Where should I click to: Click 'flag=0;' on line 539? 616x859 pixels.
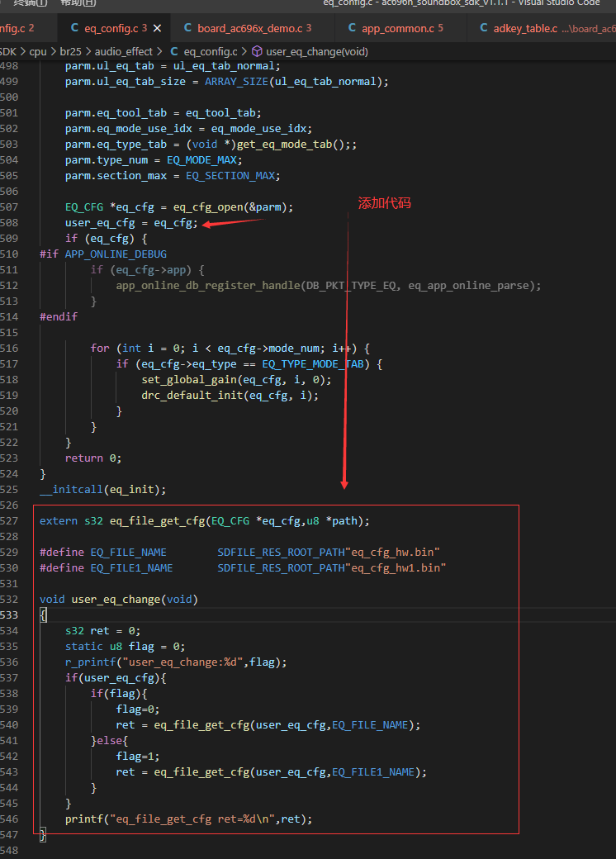point(137,710)
